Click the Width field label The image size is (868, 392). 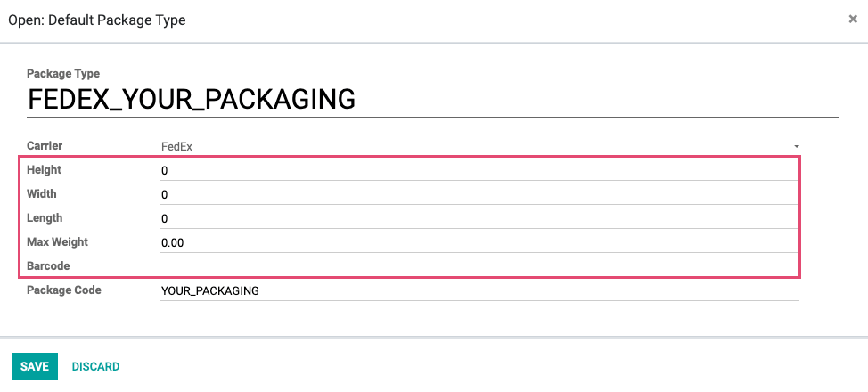tap(42, 194)
